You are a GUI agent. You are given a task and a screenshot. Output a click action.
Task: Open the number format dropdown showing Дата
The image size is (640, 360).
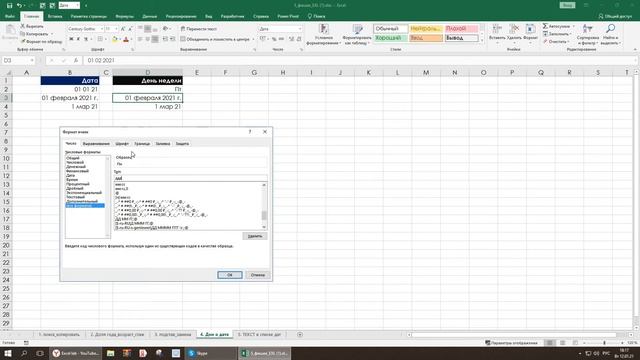pos(300,29)
